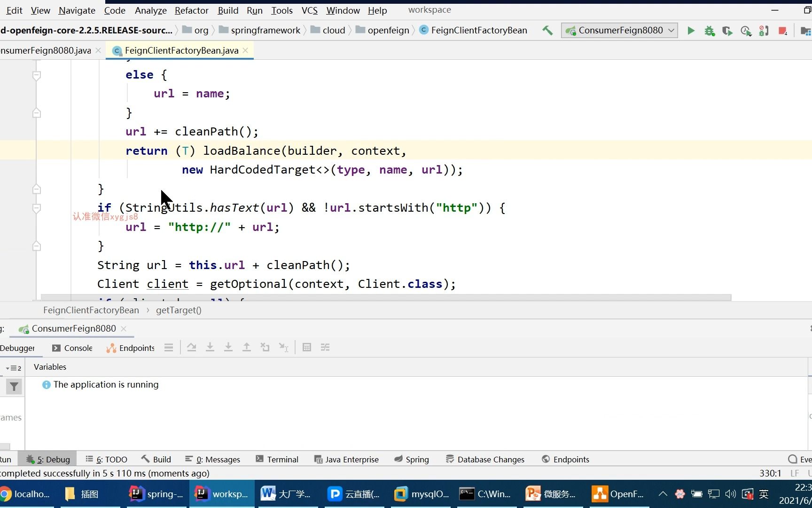
Task: Open the Project Structure icon
Action: [805, 31]
